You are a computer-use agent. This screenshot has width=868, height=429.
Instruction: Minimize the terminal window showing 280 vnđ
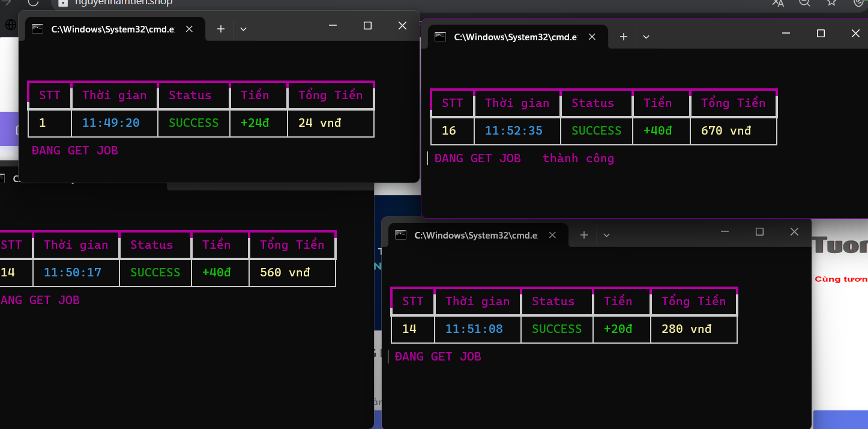725,231
